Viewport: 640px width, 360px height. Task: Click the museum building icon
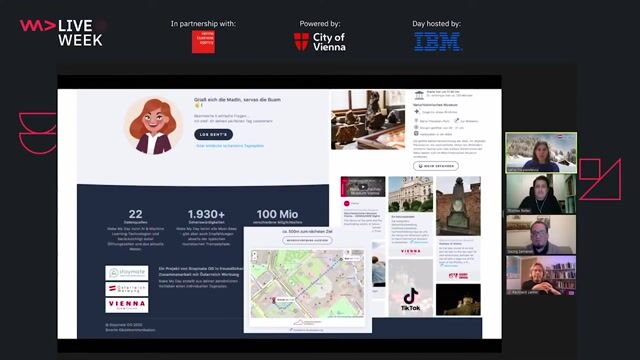pos(419,96)
